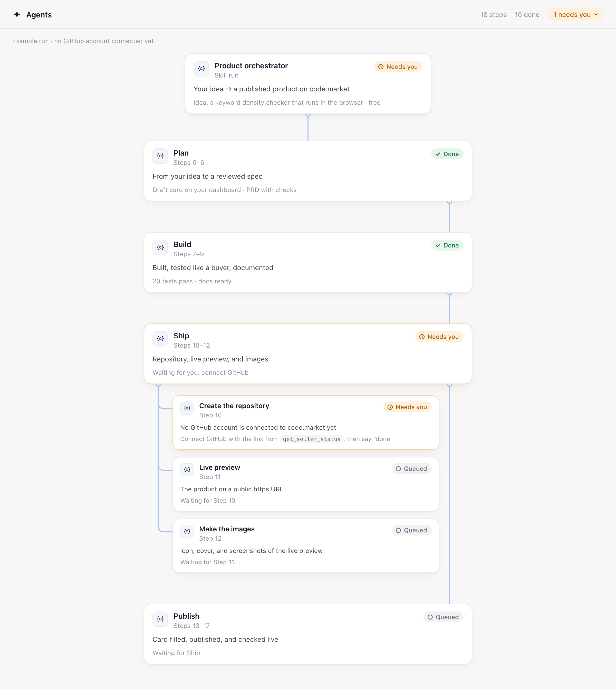Click 'No GitHub account is connected' message

[258, 428]
